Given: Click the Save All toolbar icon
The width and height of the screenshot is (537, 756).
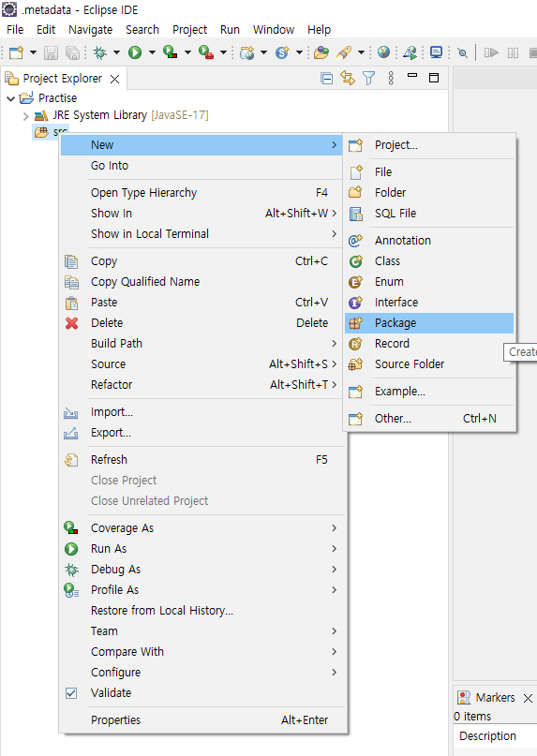Looking at the screenshot, I should 72,52.
